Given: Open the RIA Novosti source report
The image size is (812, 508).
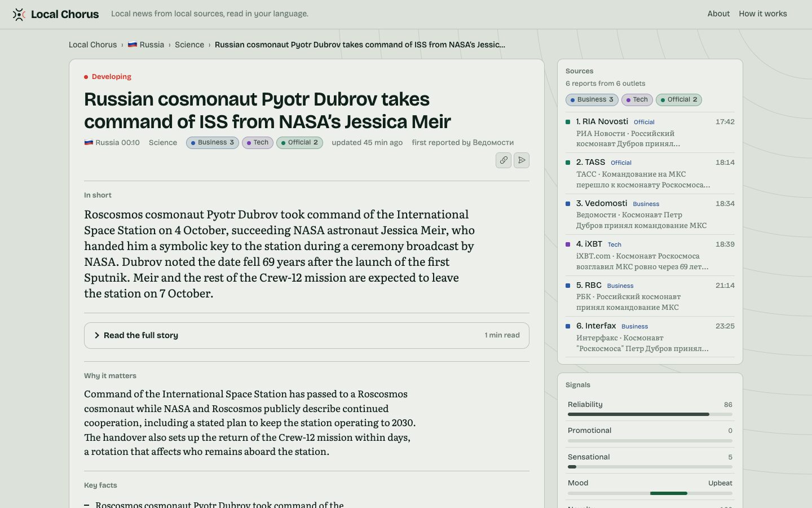Looking at the screenshot, I should coord(650,133).
